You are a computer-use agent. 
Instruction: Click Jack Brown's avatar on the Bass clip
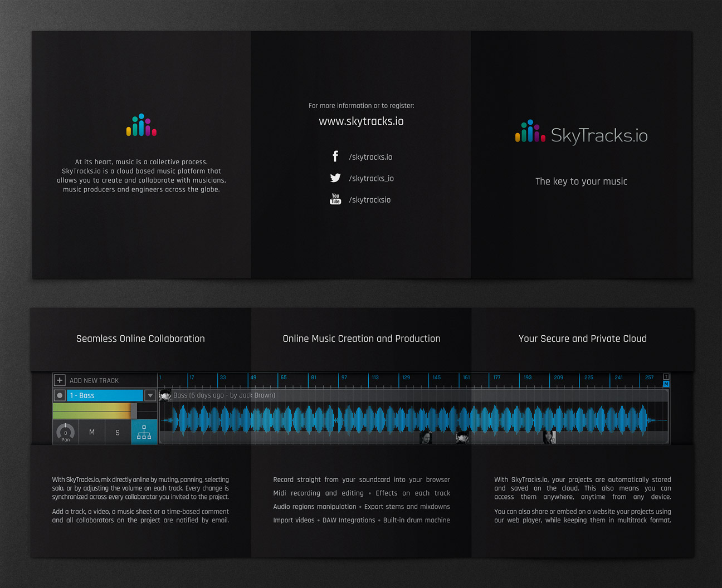tap(165, 396)
